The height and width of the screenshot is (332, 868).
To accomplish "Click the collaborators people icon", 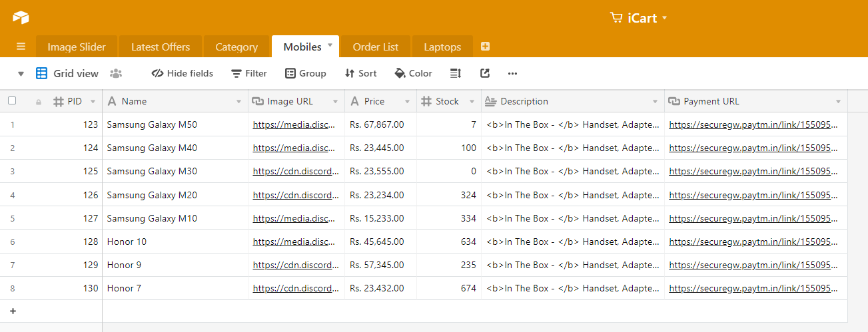I will [x=116, y=73].
